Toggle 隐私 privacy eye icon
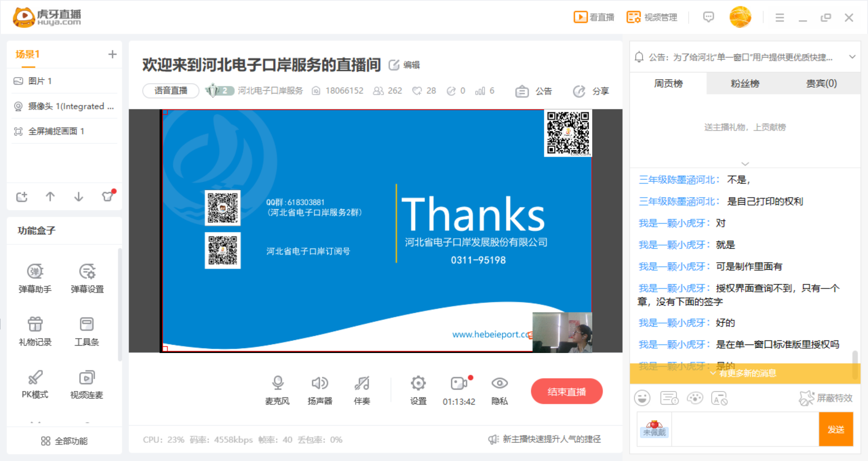This screenshot has width=868, height=461. pos(500,390)
